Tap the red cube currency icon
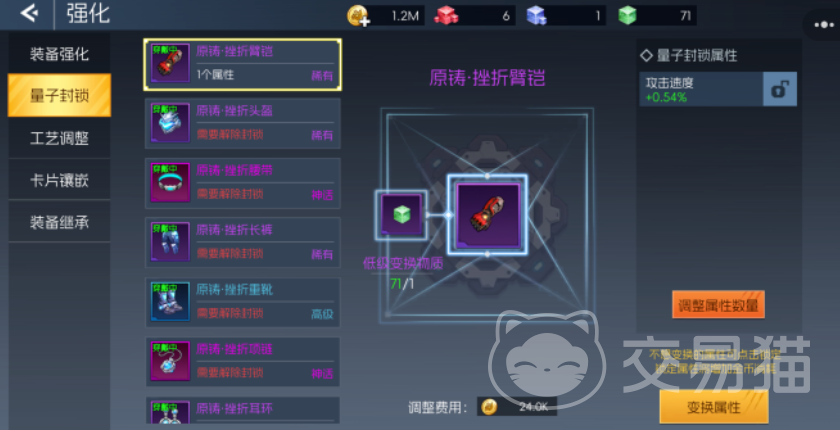840x430 pixels. 446,15
